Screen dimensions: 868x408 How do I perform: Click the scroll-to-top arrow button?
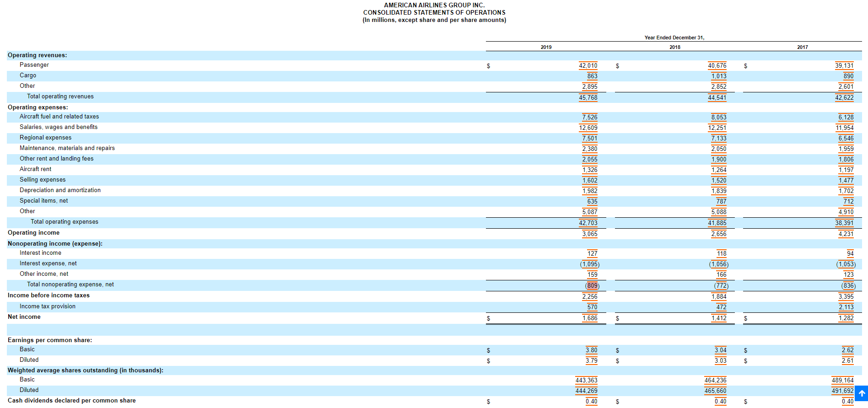(x=862, y=393)
